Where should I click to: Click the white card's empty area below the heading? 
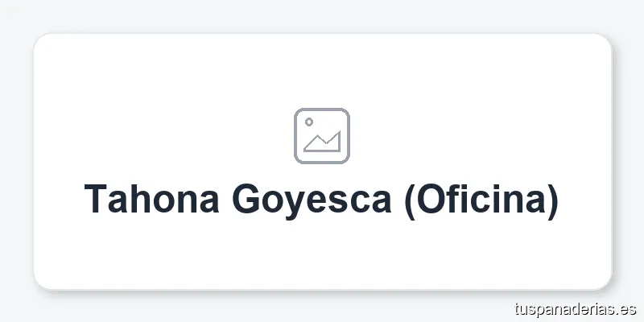(322, 254)
